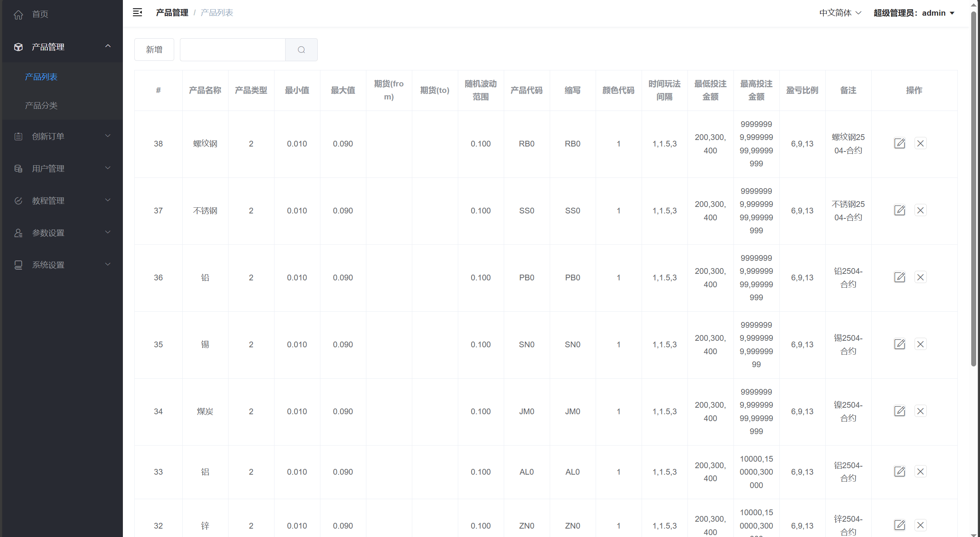Image resolution: width=980 pixels, height=537 pixels.
Task: Delete the 不锈钢 product row
Action: 920,210
